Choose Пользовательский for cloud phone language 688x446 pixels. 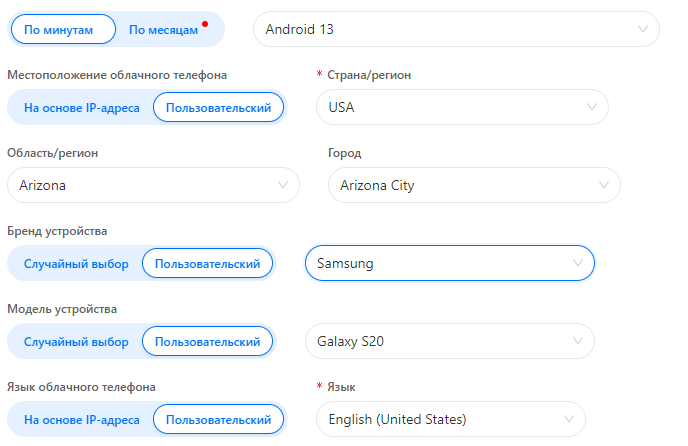pyautogui.click(x=219, y=420)
